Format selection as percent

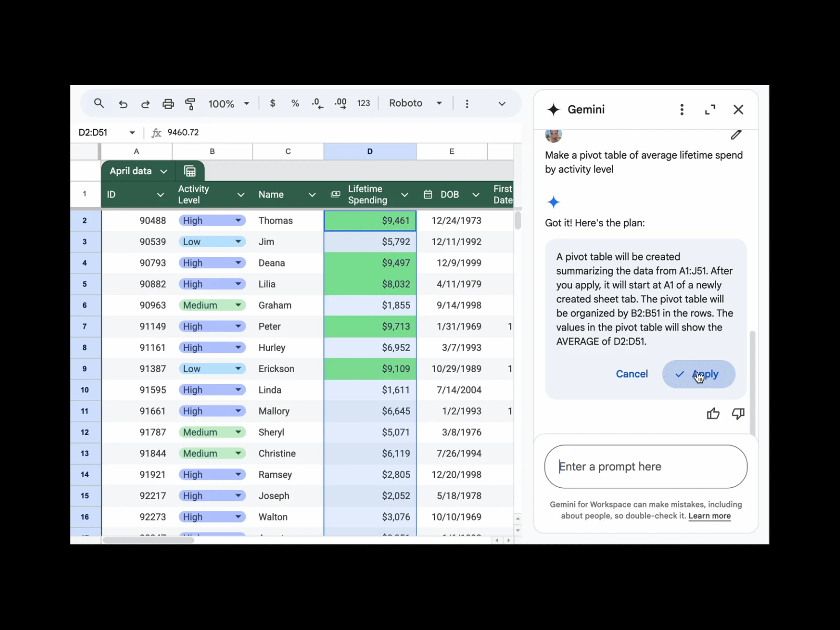point(295,103)
